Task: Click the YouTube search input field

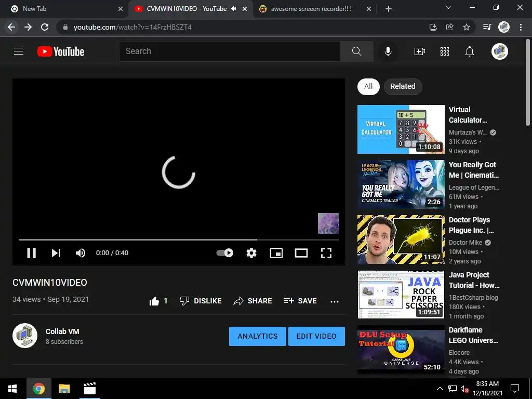Action: coord(230,51)
